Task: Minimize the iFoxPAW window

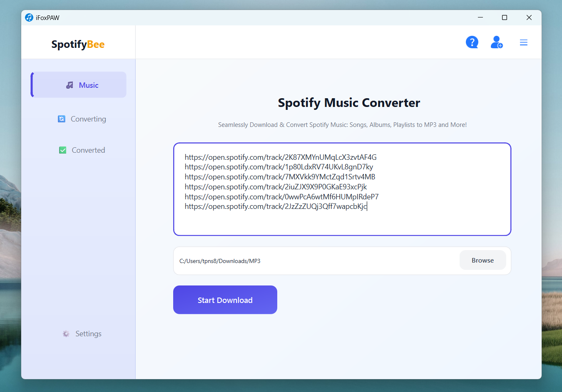Action: coord(480,17)
